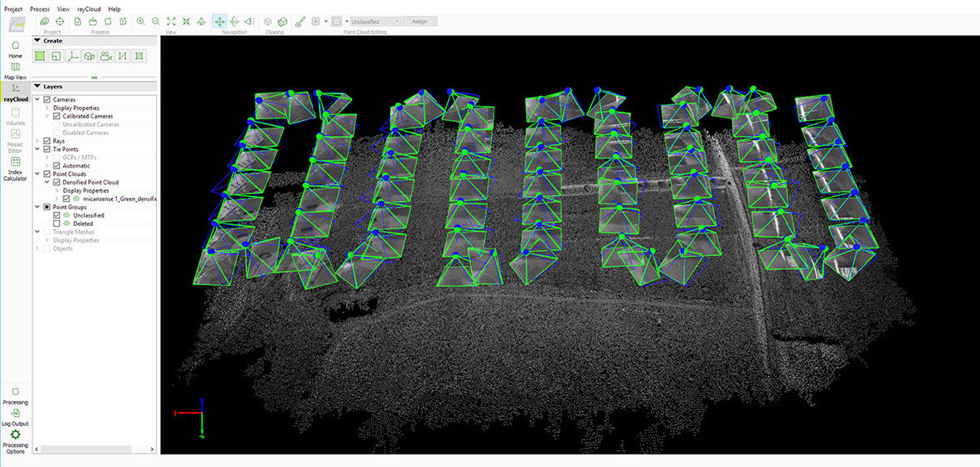980x467 pixels.
Task: Select the edit densified point cloud brush
Action: [300, 21]
